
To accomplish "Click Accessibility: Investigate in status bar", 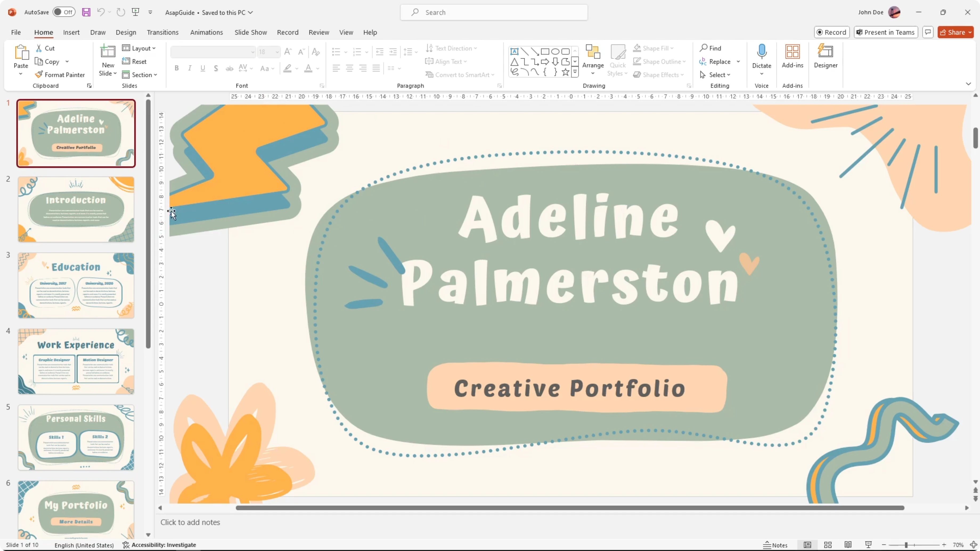I will (x=160, y=545).
